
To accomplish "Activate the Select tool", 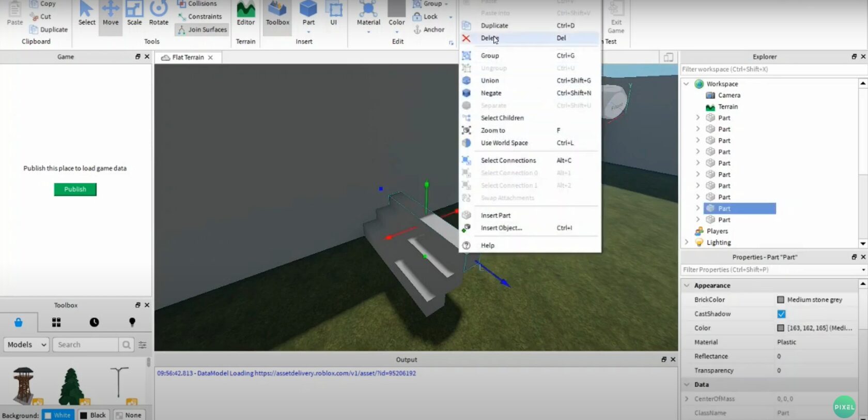I will pyautogui.click(x=86, y=14).
